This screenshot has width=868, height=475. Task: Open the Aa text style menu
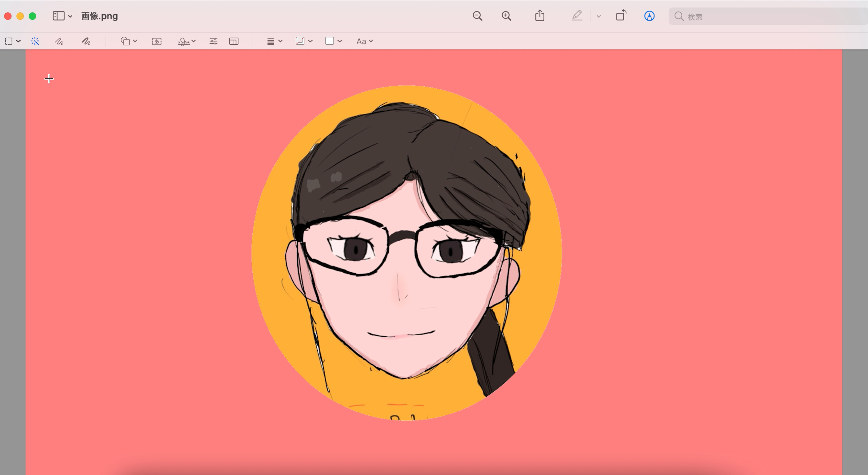click(361, 41)
